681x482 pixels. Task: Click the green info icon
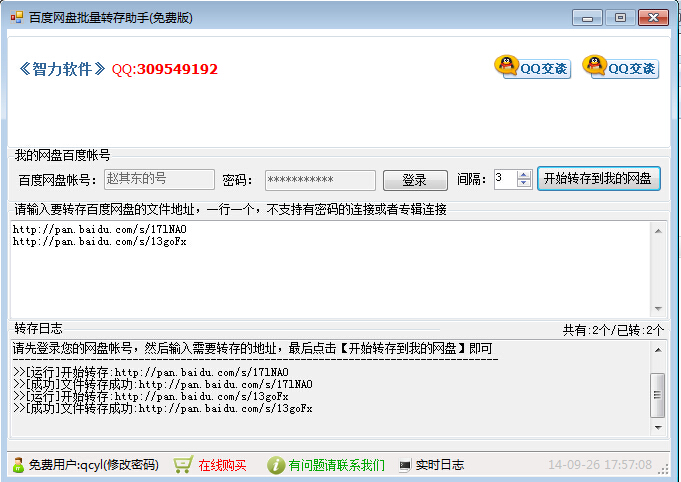[x=276, y=465]
